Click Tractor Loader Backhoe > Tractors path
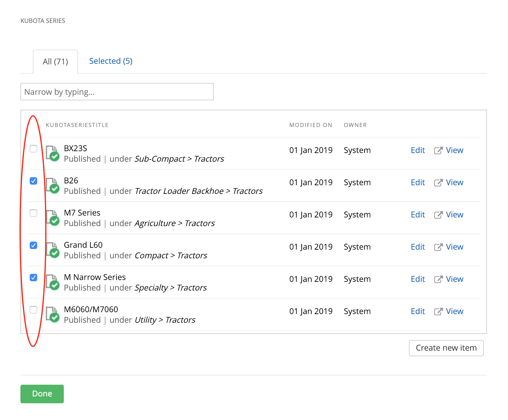The height and width of the screenshot is (420, 508). tap(199, 191)
